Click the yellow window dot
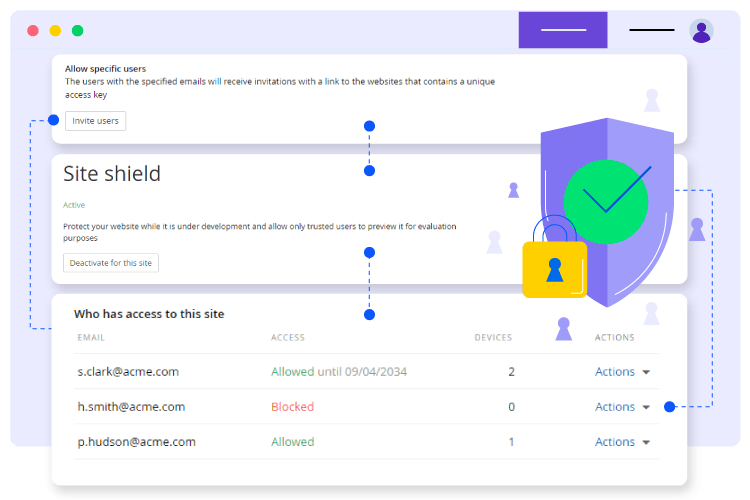Screen dimensions: 750x500 (x=55, y=30)
